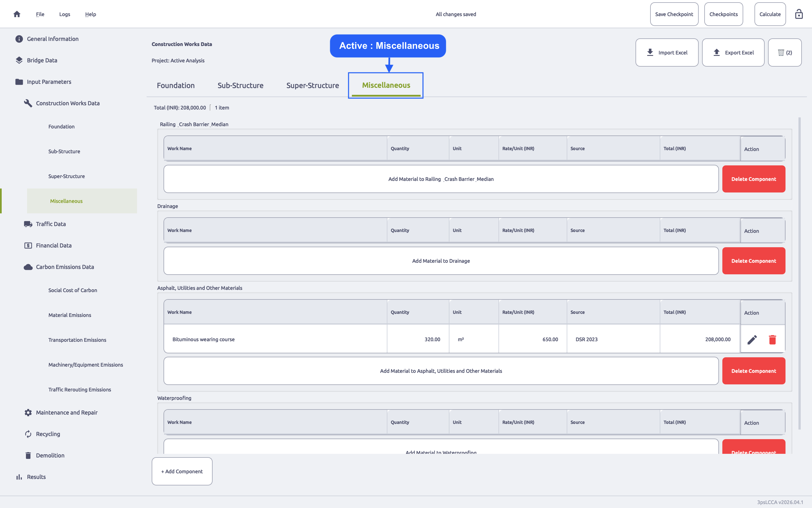Edit the Bituminous wearing course row
Image resolution: width=812 pixels, height=508 pixels.
click(x=752, y=340)
